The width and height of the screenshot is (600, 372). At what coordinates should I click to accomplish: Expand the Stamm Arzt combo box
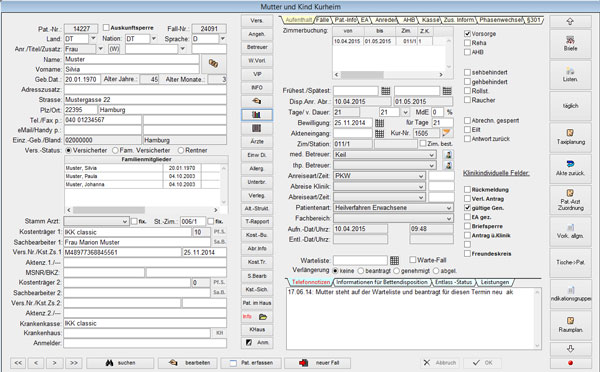[x=125, y=222]
